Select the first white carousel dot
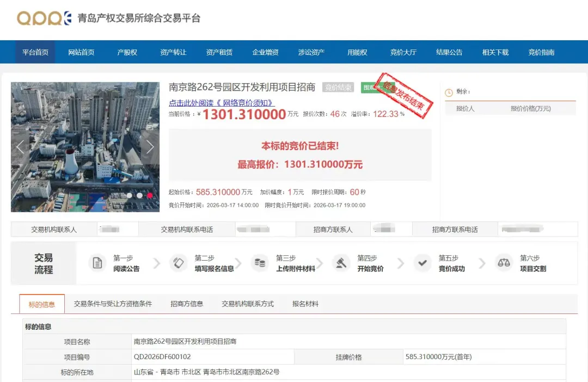The image size is (588, 382). 129,195
